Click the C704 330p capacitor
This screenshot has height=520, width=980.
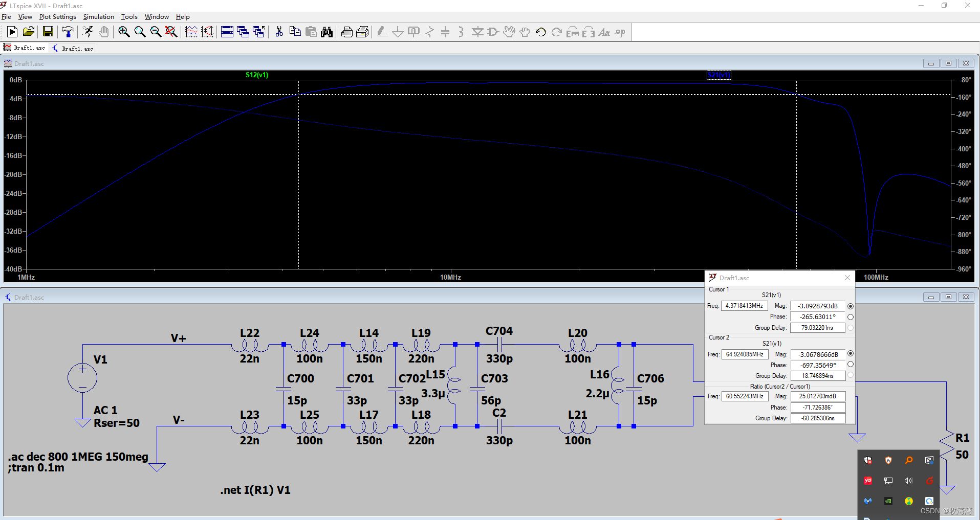click(x=499, y=345)
